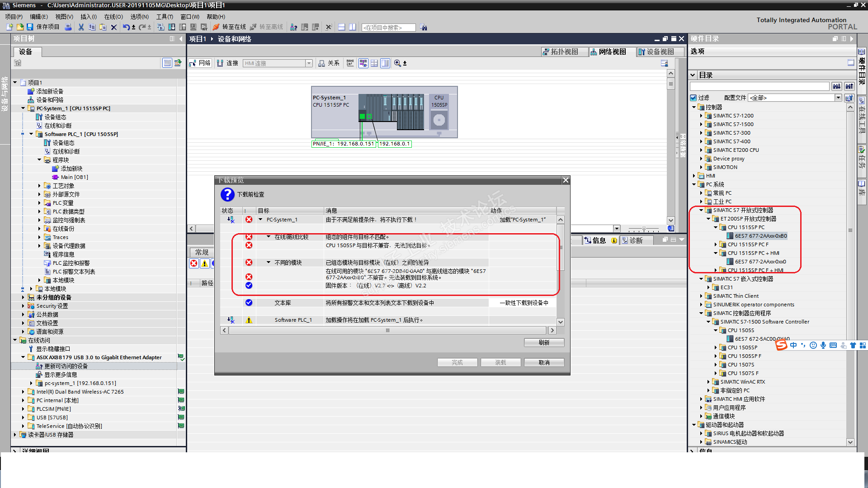Click the 关系 (Relations) toolbar icon
The height and width of the screenshot is (488, 868).
(x=321, y=63)
